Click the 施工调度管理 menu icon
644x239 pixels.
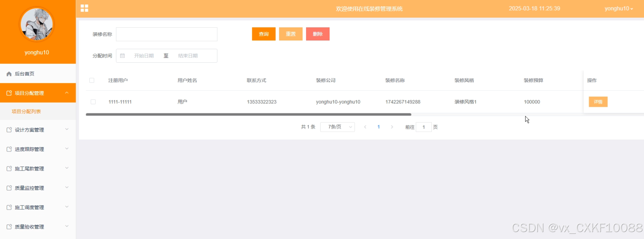click(9, 207)
